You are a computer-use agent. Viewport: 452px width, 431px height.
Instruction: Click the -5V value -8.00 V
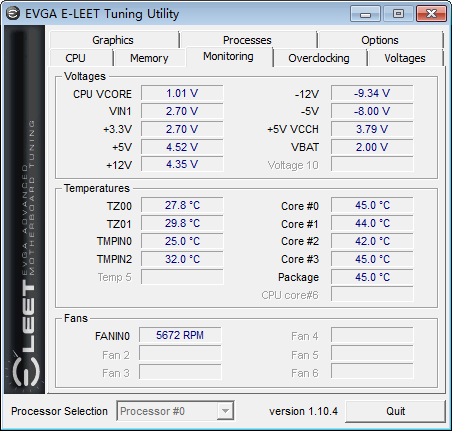coord(372,111)
